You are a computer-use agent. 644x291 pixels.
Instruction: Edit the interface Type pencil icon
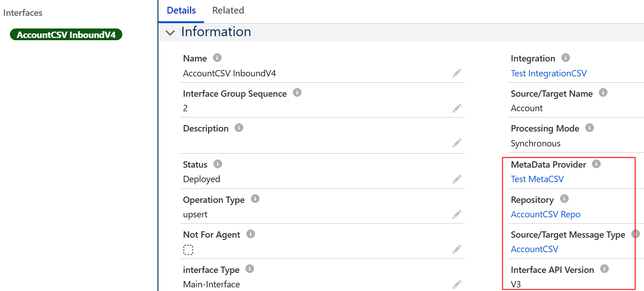click(x=457, y=284)
